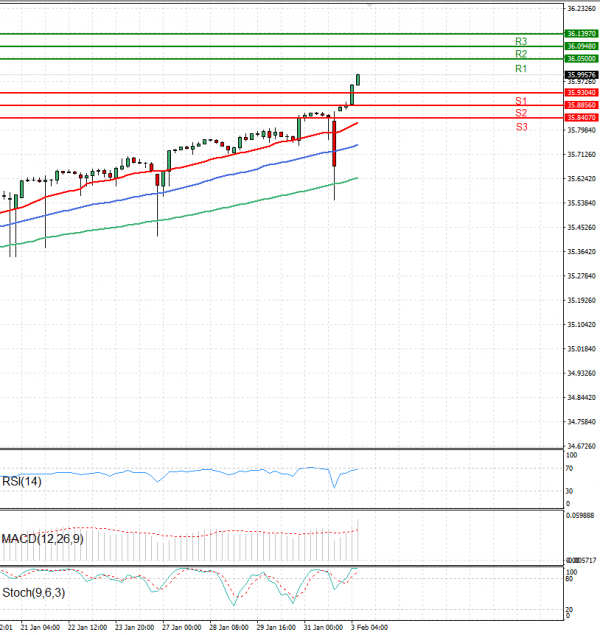This screenshot has width=600, height=635.
Task: Click the R1 resistance label
Action: (x=521, y=69)
